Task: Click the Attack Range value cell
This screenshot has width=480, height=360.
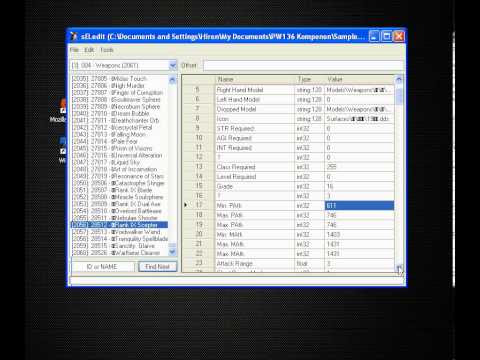Action: [359, 264]
